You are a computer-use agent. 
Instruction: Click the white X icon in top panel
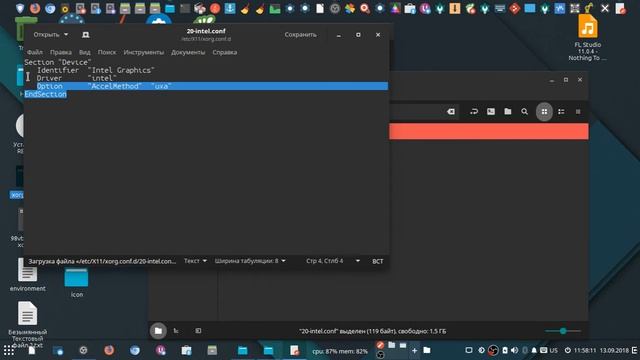[605, 8]
